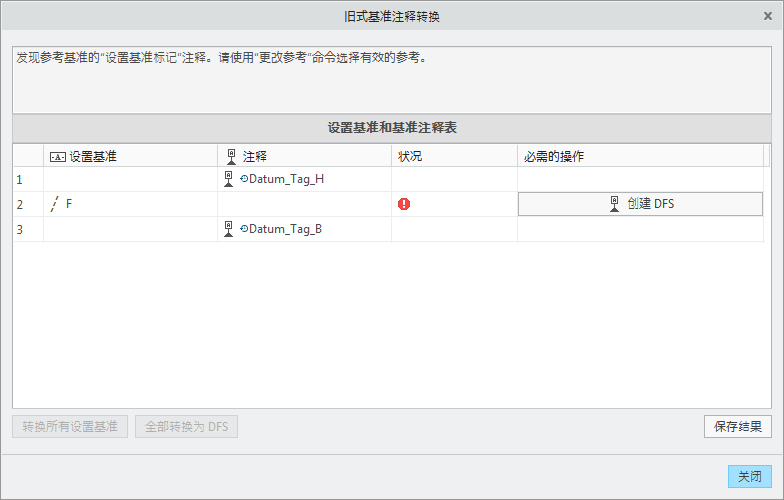The image size is (784, 500).
Task: Select row number 1 in the table
Action: point(19,180)
